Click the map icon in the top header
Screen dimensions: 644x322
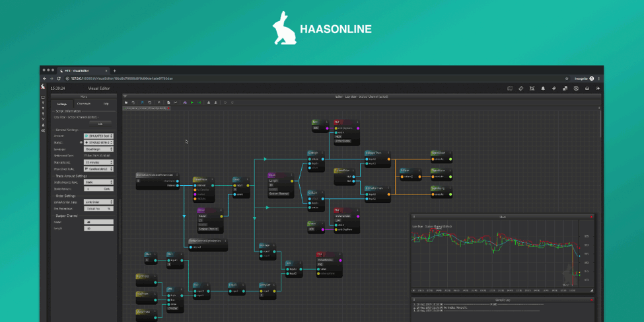click(x=510, y=89)
